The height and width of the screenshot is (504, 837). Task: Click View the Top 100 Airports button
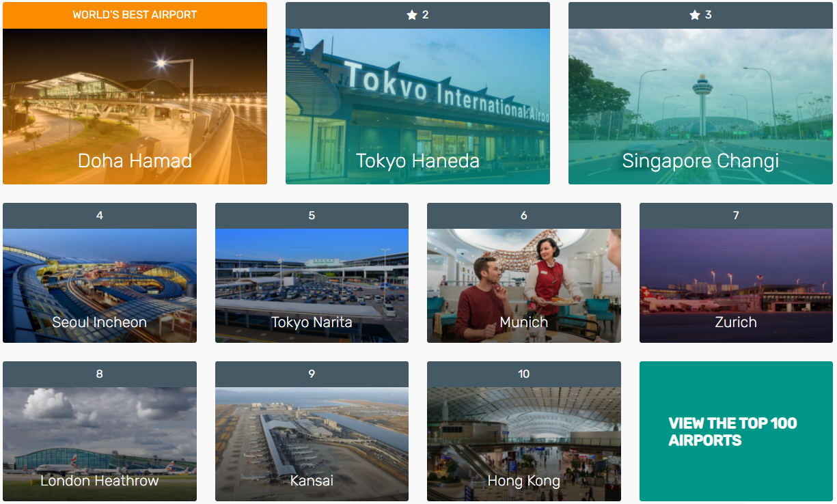(736, 431)
